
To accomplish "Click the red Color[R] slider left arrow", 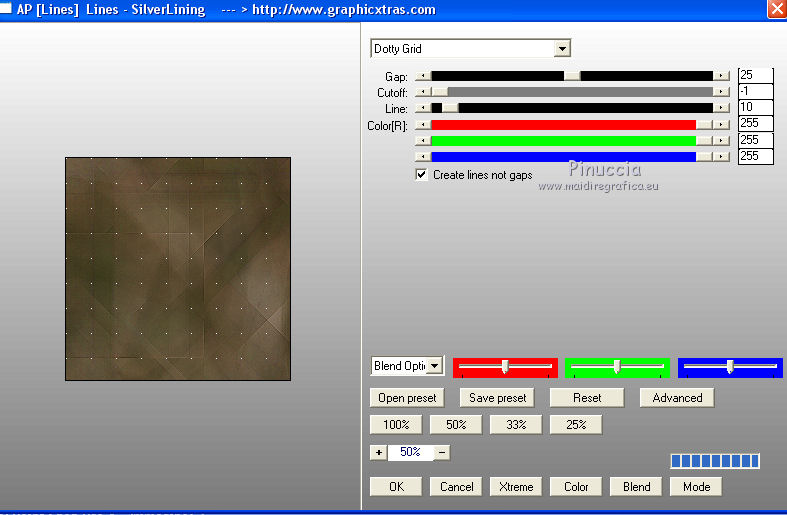I will [423, 124].
